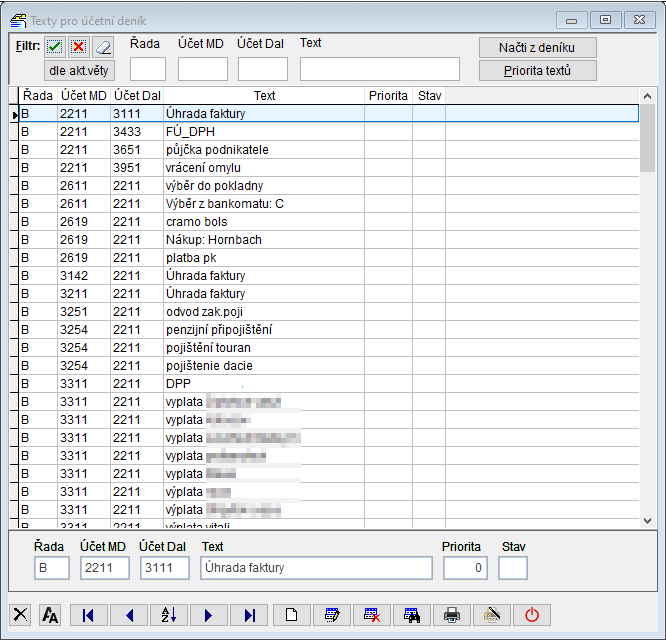
Task: Click cell 3651 in the Účet Dal column
Action: [x=137, y=149]
